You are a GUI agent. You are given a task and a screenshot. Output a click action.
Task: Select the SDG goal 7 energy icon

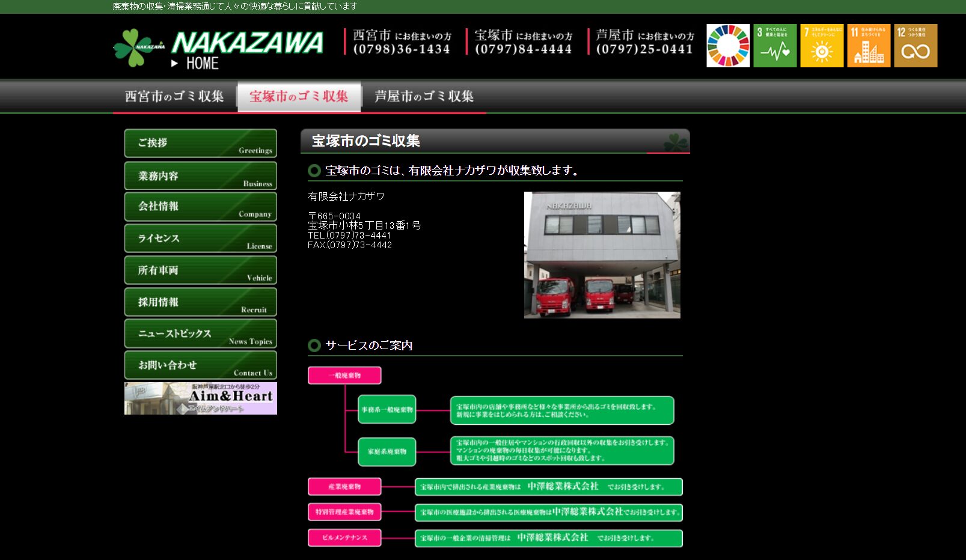click(x=822, y=46)
